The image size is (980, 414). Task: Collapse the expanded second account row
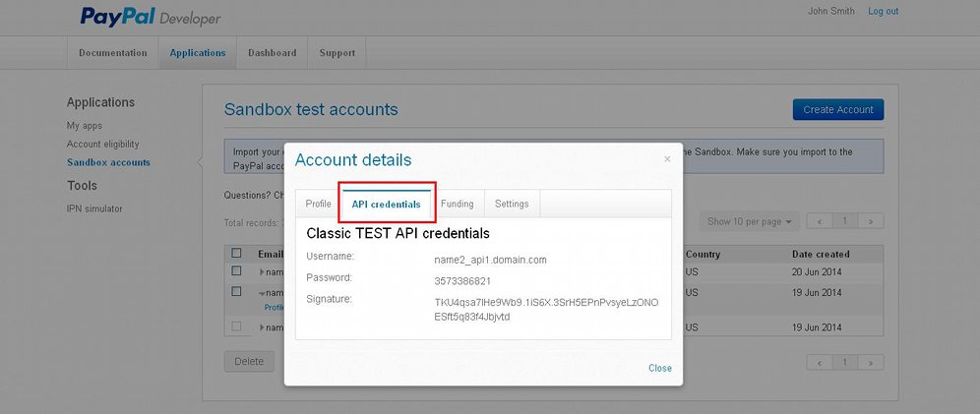coord(263,292)
